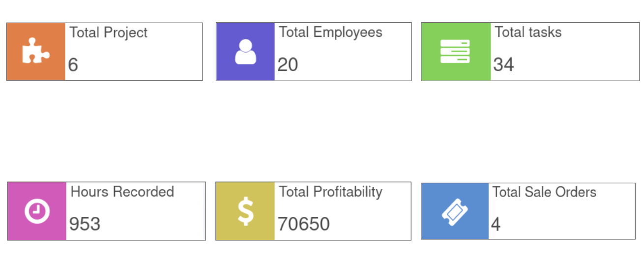The height and width of the screenshot is (263, 644).
Task: Click the dollar sign icon for Total Profitability
Action: pyautogui.click(x=245, y=211)
